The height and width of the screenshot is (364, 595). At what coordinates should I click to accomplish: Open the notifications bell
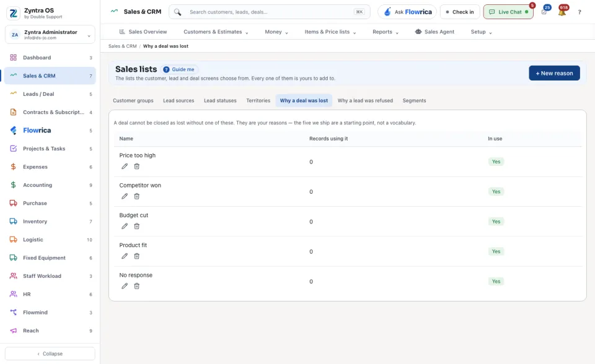click(562, 12)
